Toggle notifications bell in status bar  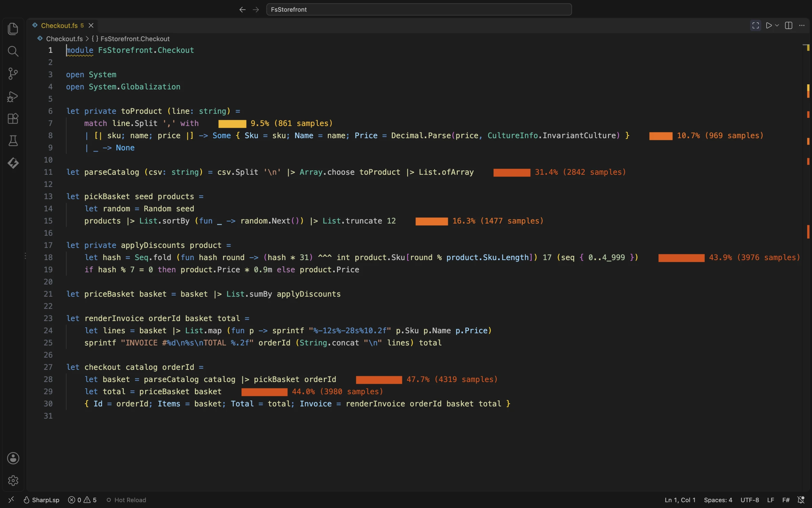point(801,500)
